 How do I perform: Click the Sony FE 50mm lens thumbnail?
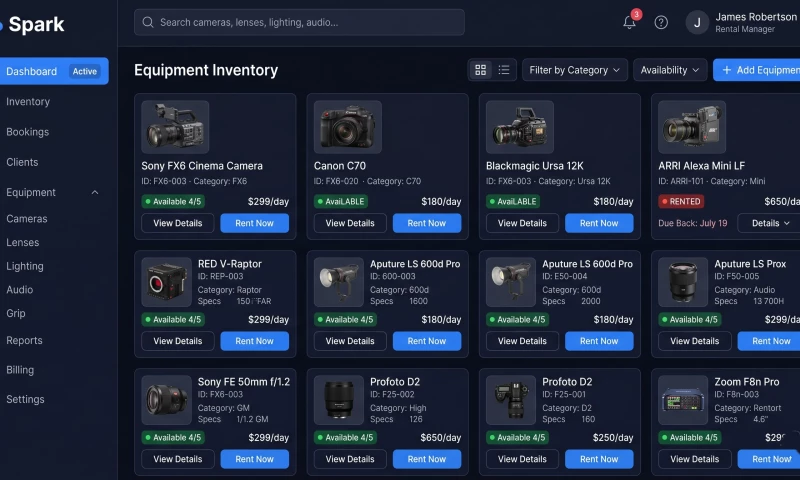pos(166,400)
